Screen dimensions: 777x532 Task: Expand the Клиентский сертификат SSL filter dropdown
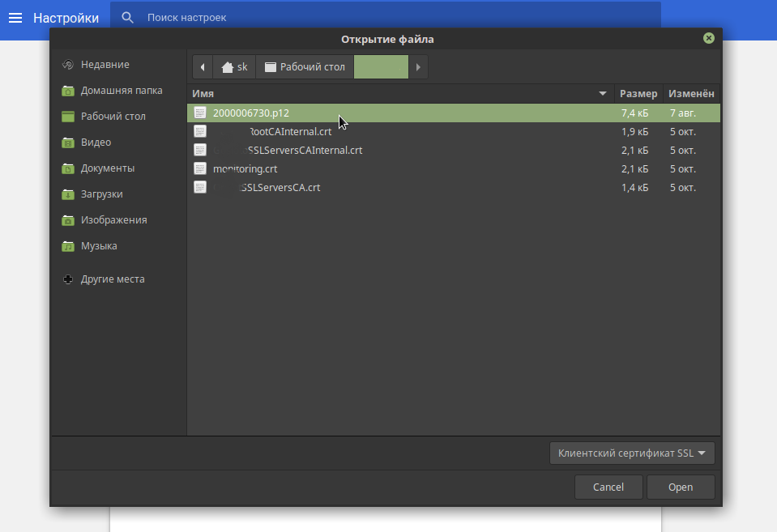[632, 453]
